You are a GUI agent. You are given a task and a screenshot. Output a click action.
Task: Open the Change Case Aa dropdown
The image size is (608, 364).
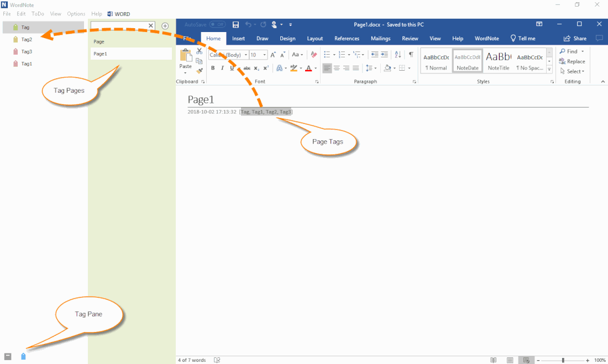point(297,55)
